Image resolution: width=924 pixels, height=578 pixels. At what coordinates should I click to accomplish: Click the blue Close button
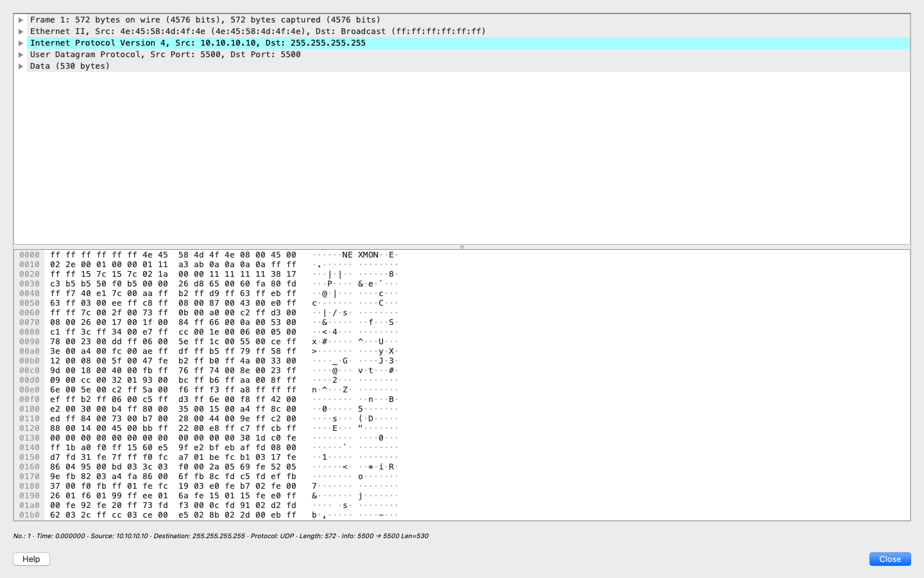pos(890,559)
